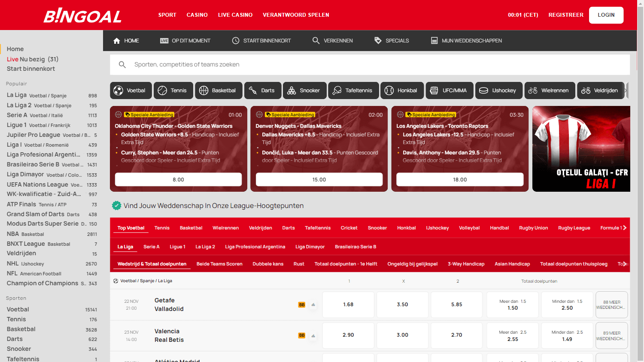Click the tag icon for Specials
Screen dimensions: 644x362
click(378, 41)
